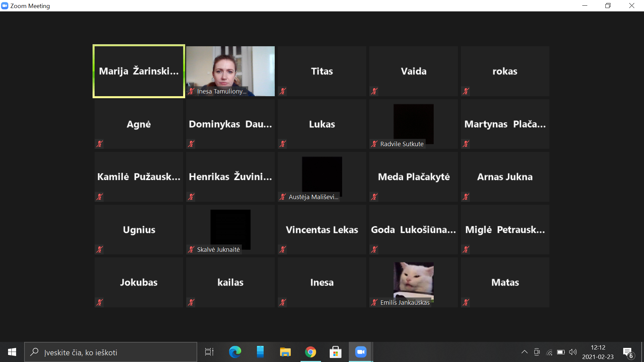Click the Zoom app icon in taskbar
The height and width of the screenshot is (362, 644).
tap(361, 352)
